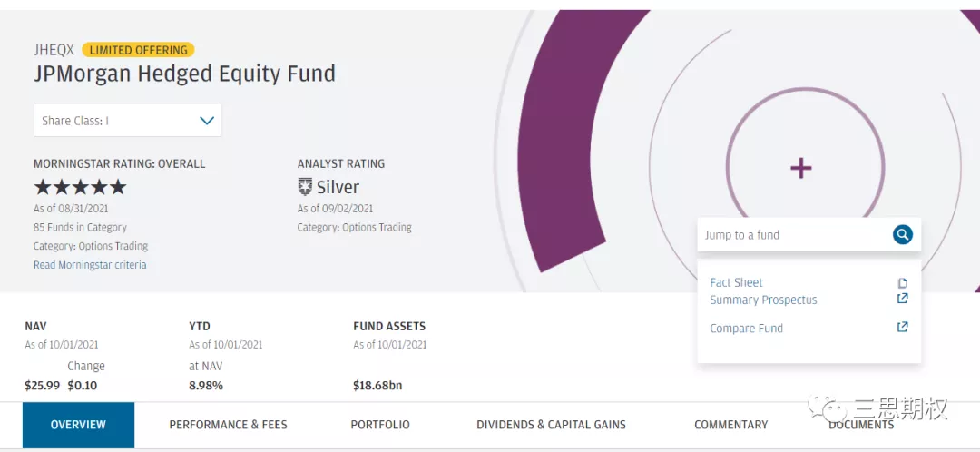980x452 pixels.
Task: Click the Jump to a fund field
Action: click(794, 235)
